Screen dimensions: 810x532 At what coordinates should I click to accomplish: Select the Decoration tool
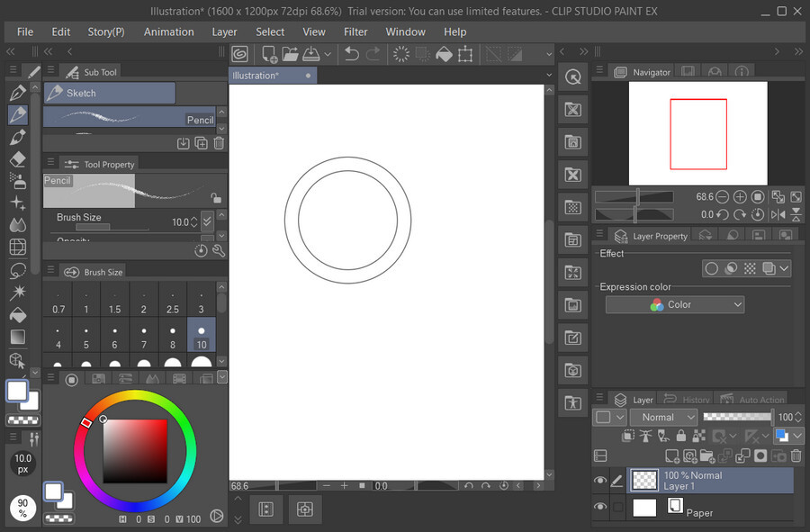pos(18,203)
